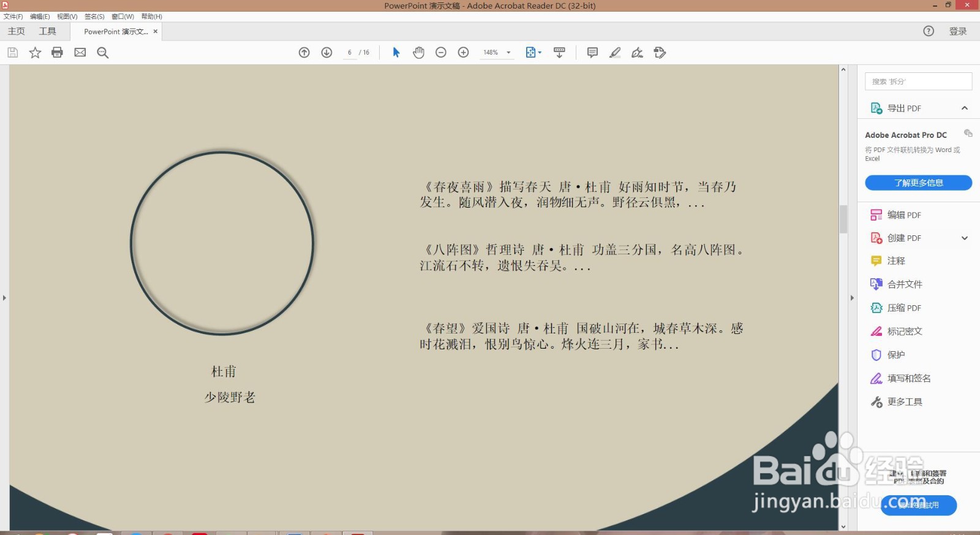Select the PowerPoint 演示文稿 document tab
Screen dimensions: 980x535
point(116,32)
